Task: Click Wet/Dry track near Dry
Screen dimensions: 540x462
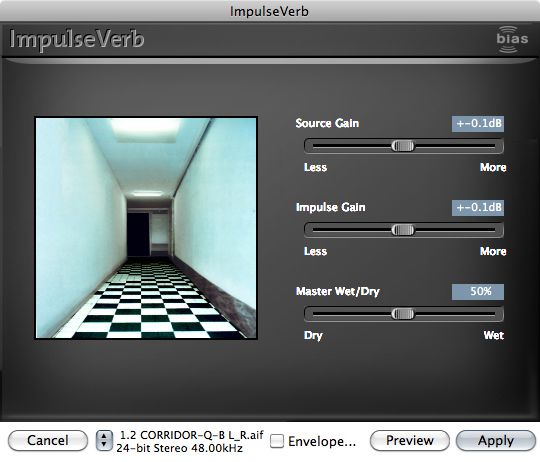Action: 327,314
